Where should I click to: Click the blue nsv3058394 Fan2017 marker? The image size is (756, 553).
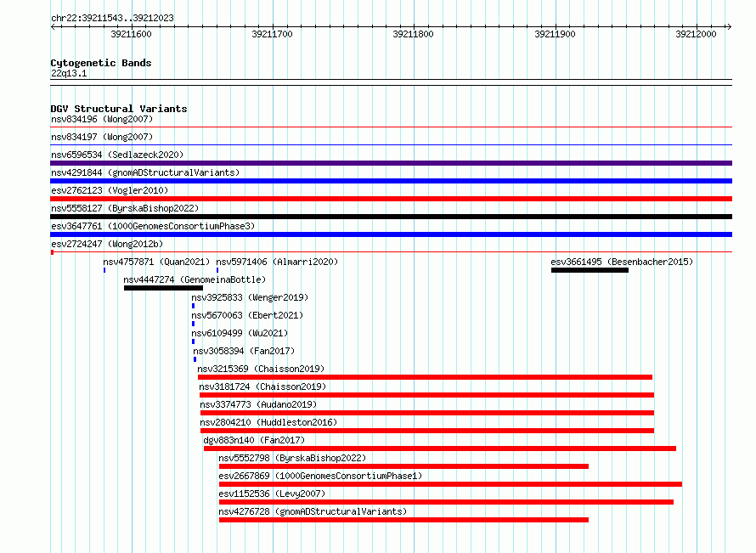195,359
